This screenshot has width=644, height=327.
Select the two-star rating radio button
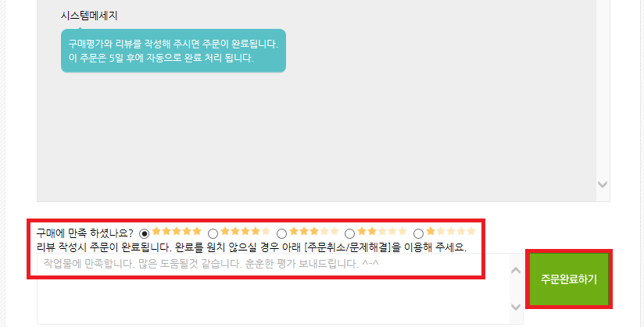pos(349,234)
